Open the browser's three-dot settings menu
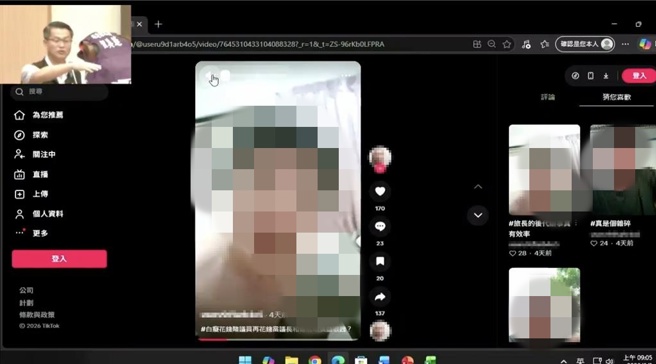656x364 pixels. [x=625, y=44]
